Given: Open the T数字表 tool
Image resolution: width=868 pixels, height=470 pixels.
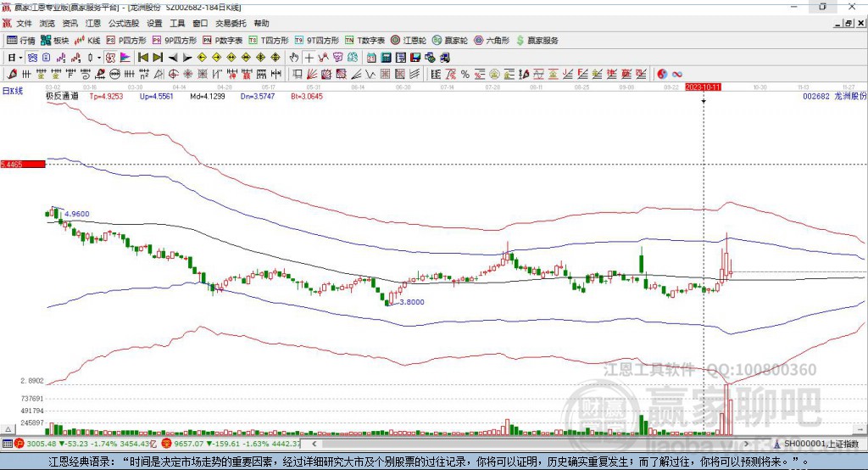Looking at the screenshot, I should pos(364,41).
